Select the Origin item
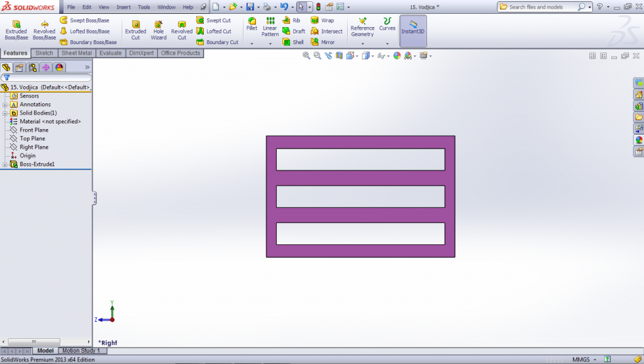This screenshot has width=644, height=364. (28, 156)
